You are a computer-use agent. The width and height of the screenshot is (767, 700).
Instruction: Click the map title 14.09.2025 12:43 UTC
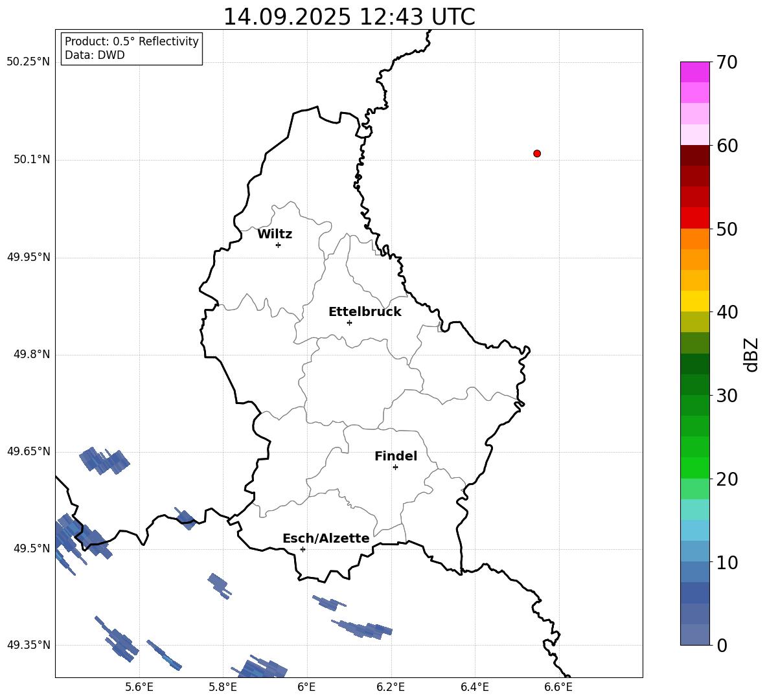tap(349, 17)
